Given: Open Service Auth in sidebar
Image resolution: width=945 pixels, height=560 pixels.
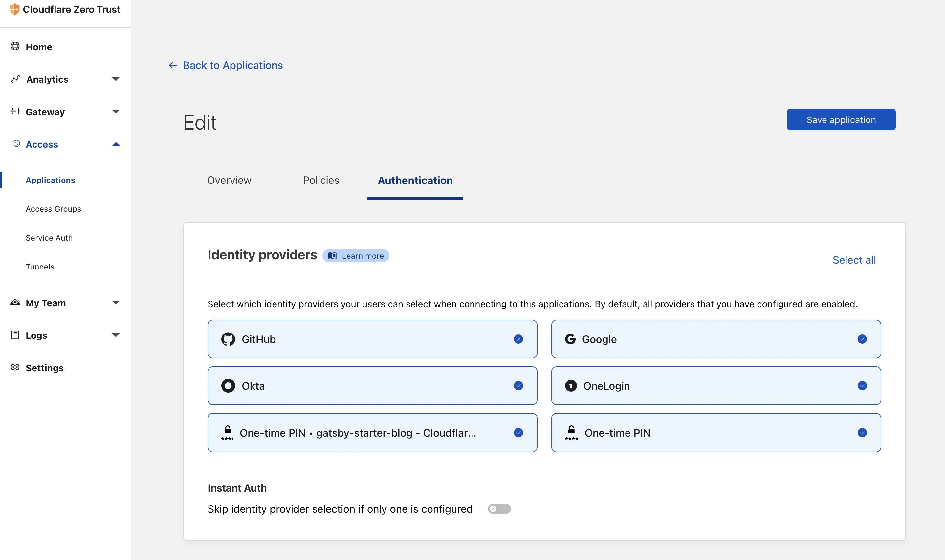Looking at the screenshot, I should [x=49, y=238].
